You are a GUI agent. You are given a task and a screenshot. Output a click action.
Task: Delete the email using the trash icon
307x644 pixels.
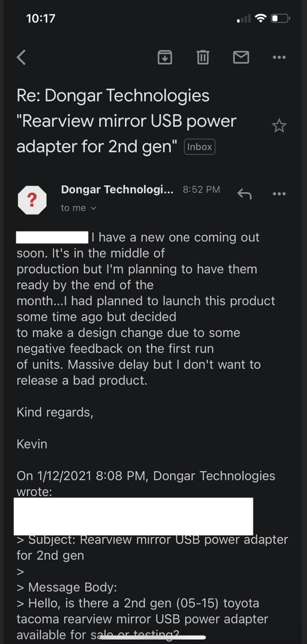click(203, 57)
